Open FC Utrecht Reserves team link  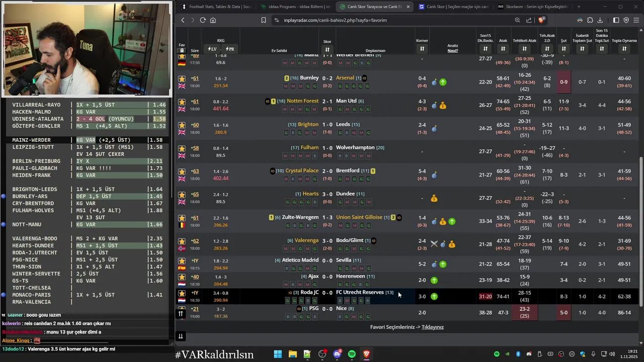(x=360, y=293)
